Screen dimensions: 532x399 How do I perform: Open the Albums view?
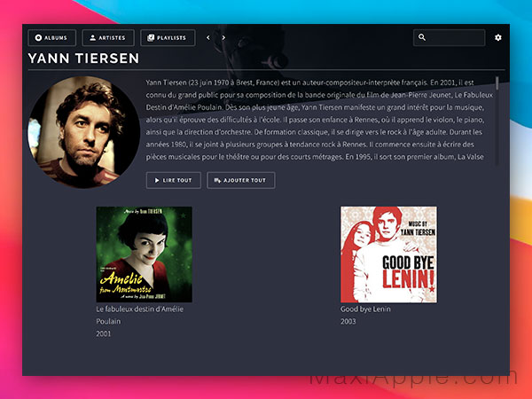[52, 37]
